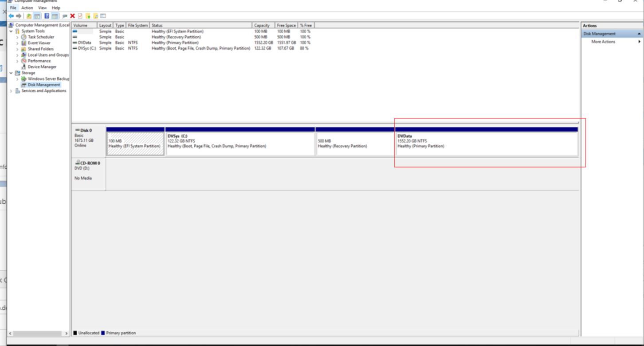The height and width of the screenshot is (346, 644).
Task: Sort by the Free Space column header
Action: pyautogui.click(x=287, y=26)
